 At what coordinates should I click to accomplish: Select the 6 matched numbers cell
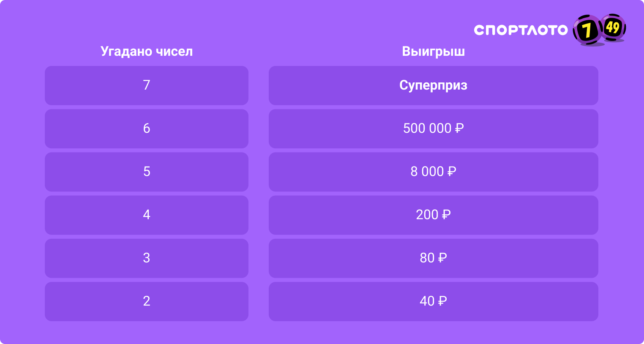147,128
